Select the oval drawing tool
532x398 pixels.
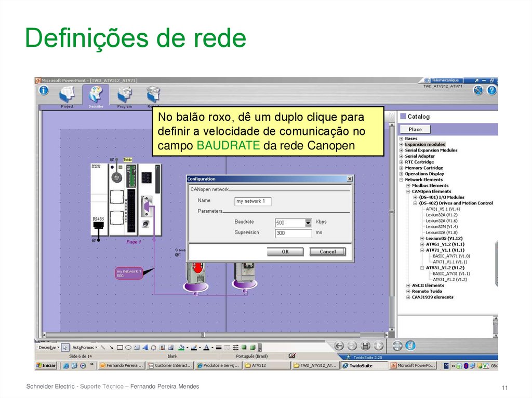128,348
